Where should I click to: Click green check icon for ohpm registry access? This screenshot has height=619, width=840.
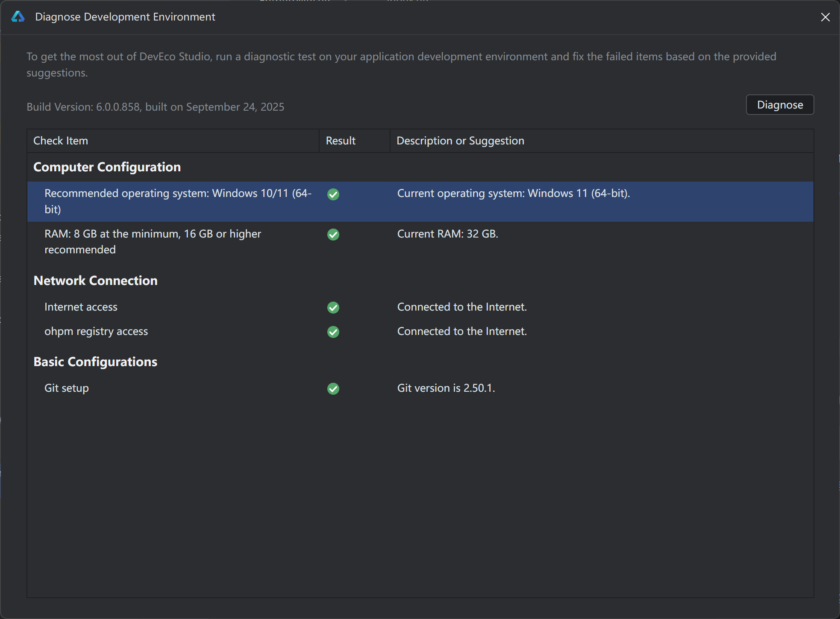pyautogui.click(x=333, y=332)
